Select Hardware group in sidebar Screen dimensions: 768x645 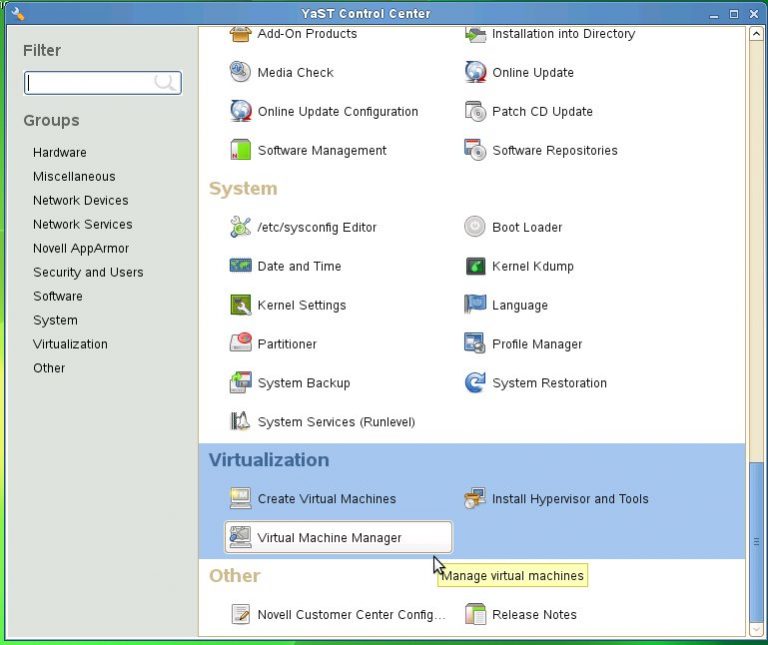[59, 152]
